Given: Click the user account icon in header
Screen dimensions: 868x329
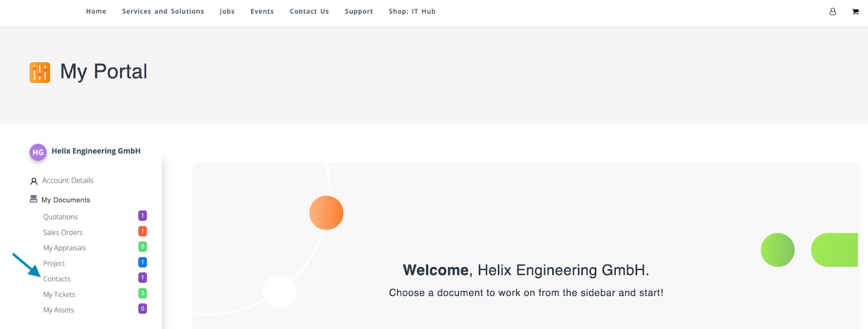Looking at the screenshot, I should [x=832, y=11].
